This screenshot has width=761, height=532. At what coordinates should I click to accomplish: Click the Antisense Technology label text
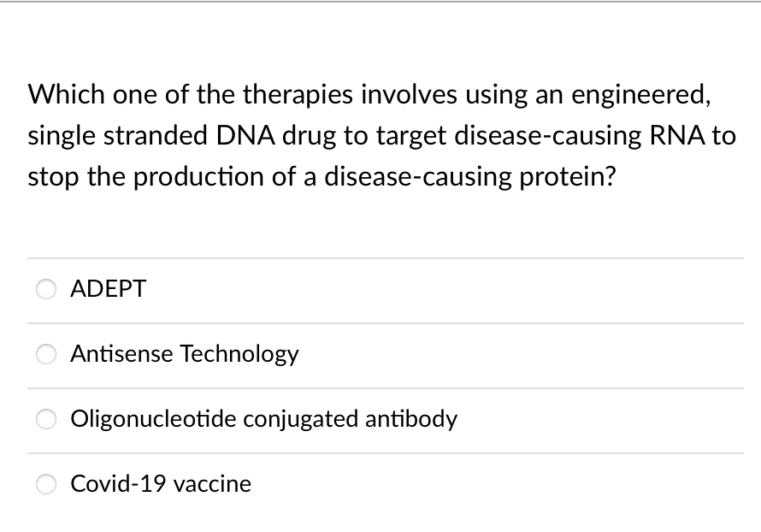click(x=185, y=354)
